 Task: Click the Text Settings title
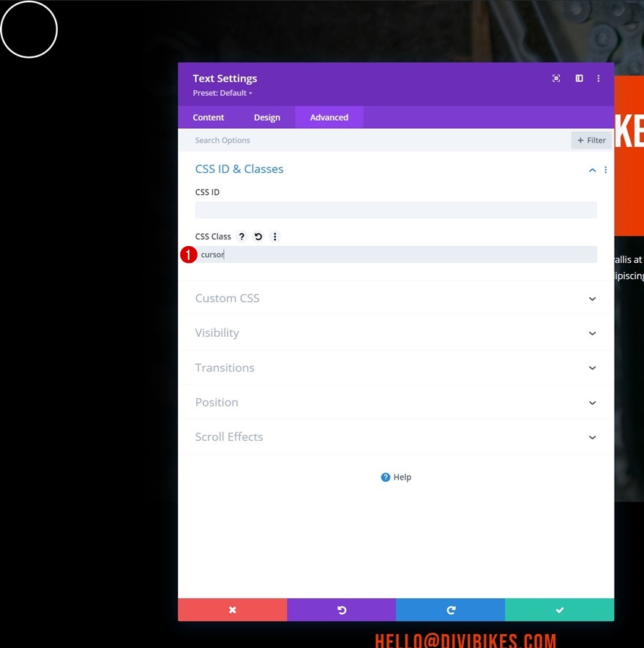pos(225,78)
